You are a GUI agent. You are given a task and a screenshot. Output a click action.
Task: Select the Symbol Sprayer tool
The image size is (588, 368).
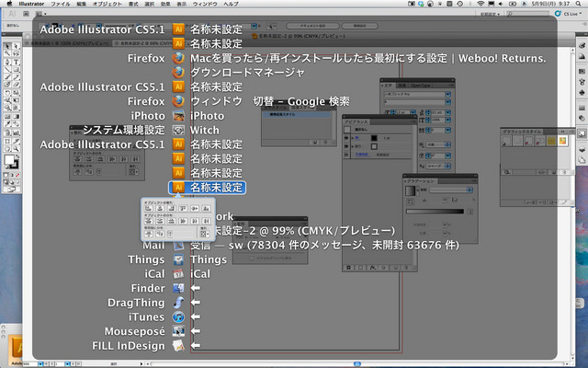[x=7, y=132]
